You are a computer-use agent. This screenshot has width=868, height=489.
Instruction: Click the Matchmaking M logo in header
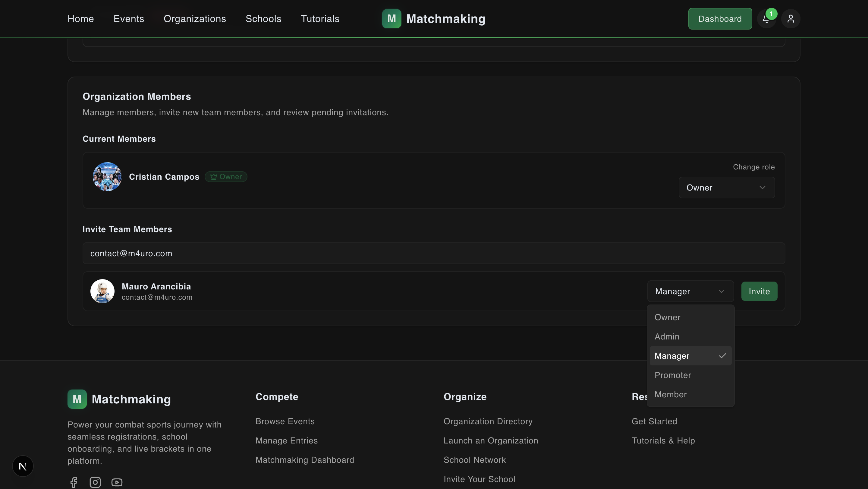pos(392,18)
